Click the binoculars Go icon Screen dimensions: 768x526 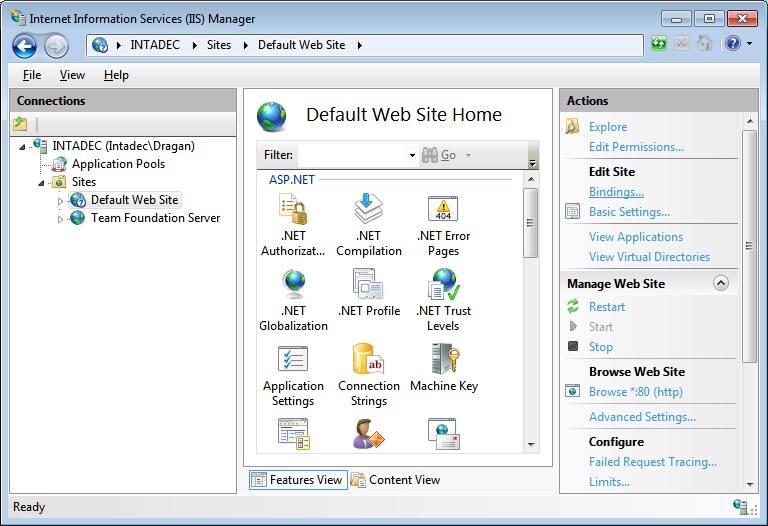pyautogui.click(x=430, y=155)
